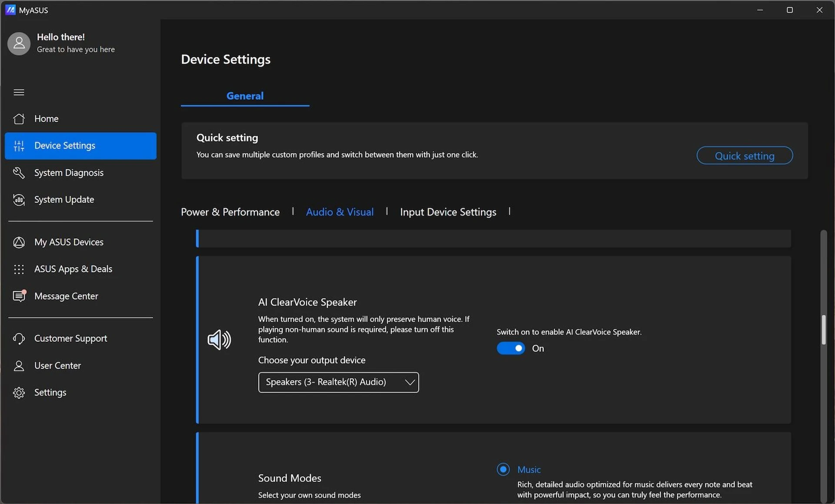Screen dimensions: 835x504
Task: Open System Update in the sidebar
Action: [80, 200]
